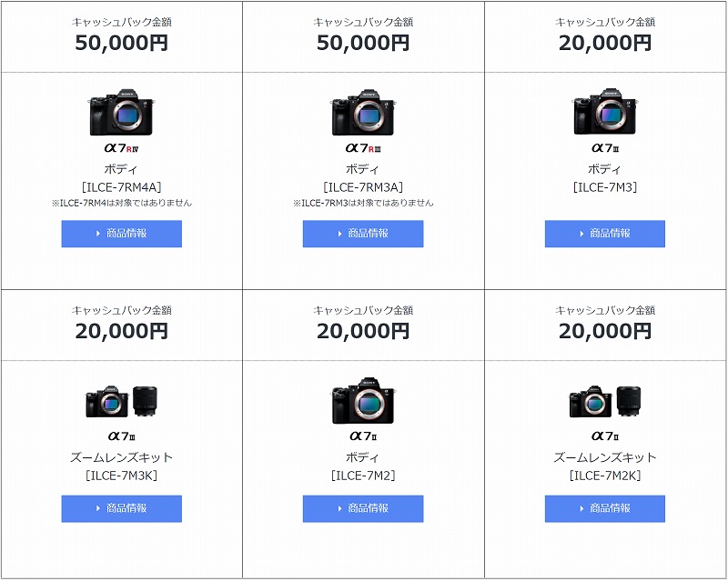This screenshot has width=728, height=581.
Task: Open product info for ILCE-7M3 body
Action: pyautogui.click(x=605, y=234)
